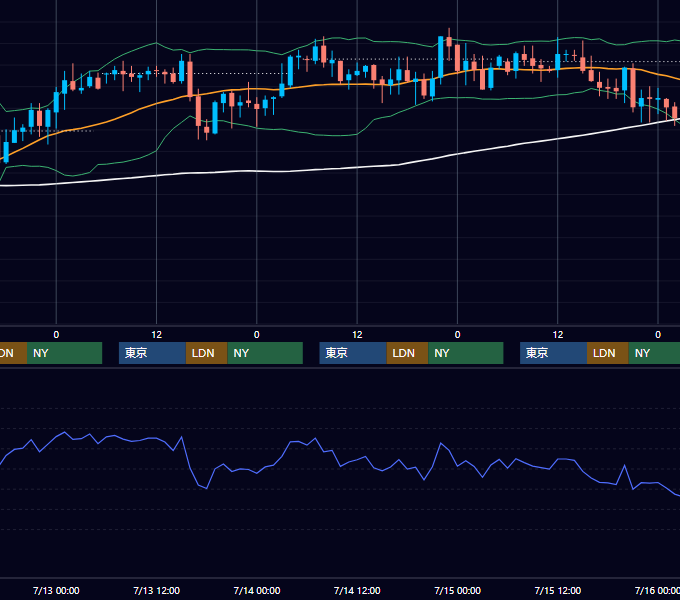Select the 東京 session block on 7/14
Viewport: 680px width, 600px height.
(353, 353)
